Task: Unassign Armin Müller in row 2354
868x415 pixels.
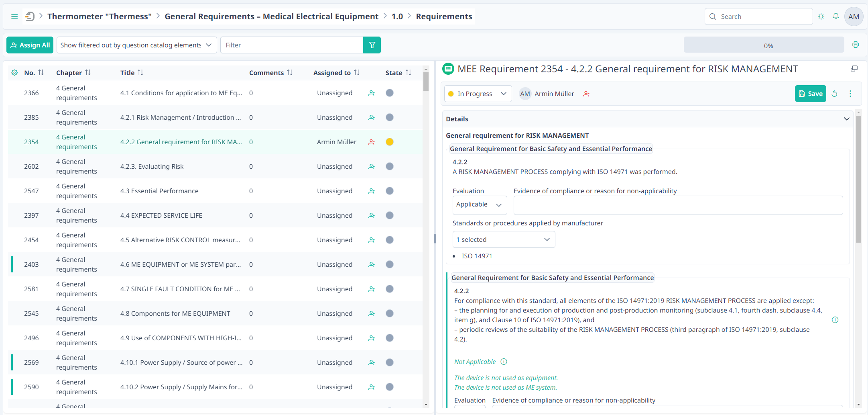Action: click(x=372, y=142)
